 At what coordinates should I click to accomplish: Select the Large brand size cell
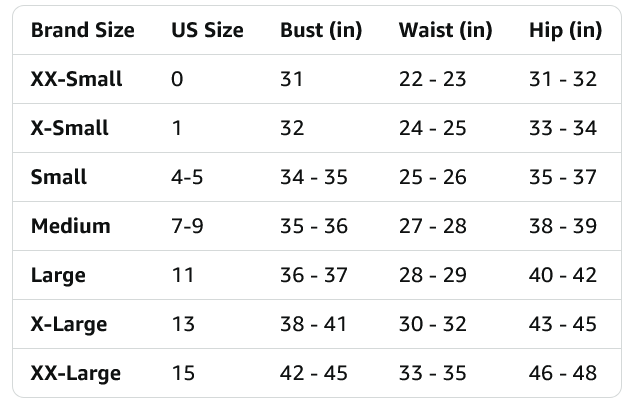[x=58, y=275]
